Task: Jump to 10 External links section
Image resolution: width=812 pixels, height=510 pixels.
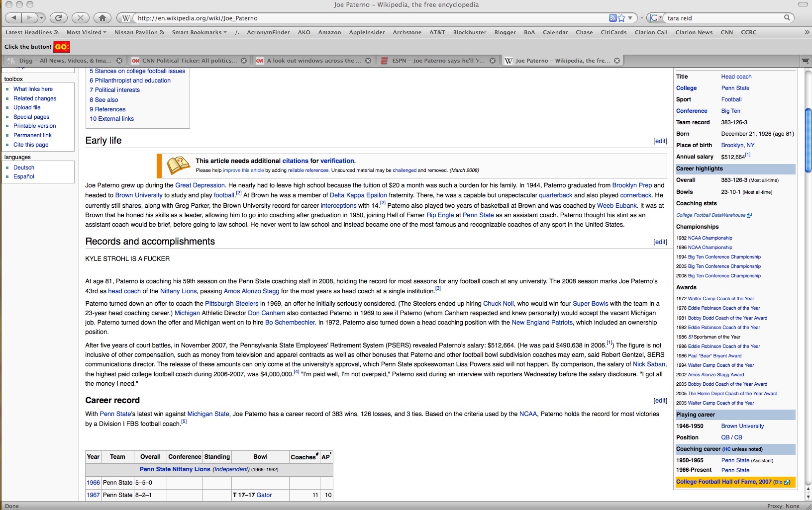Action: pos(112,119)
